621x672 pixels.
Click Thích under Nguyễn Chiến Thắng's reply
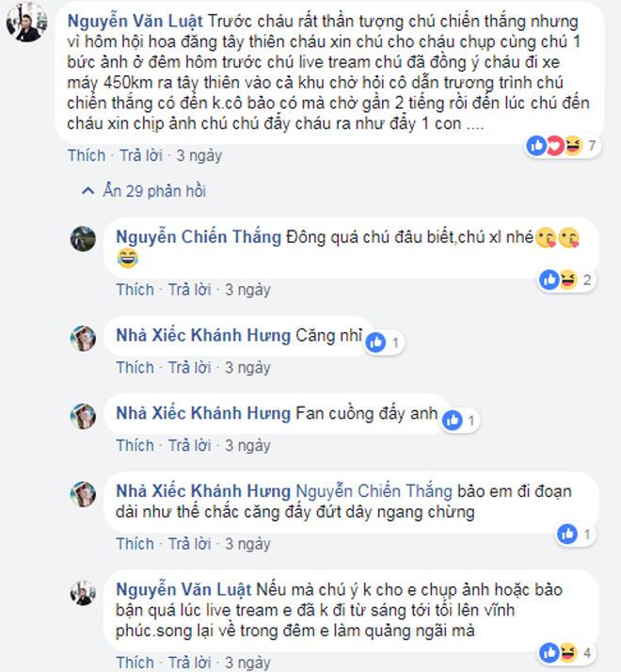click(135, 289)
